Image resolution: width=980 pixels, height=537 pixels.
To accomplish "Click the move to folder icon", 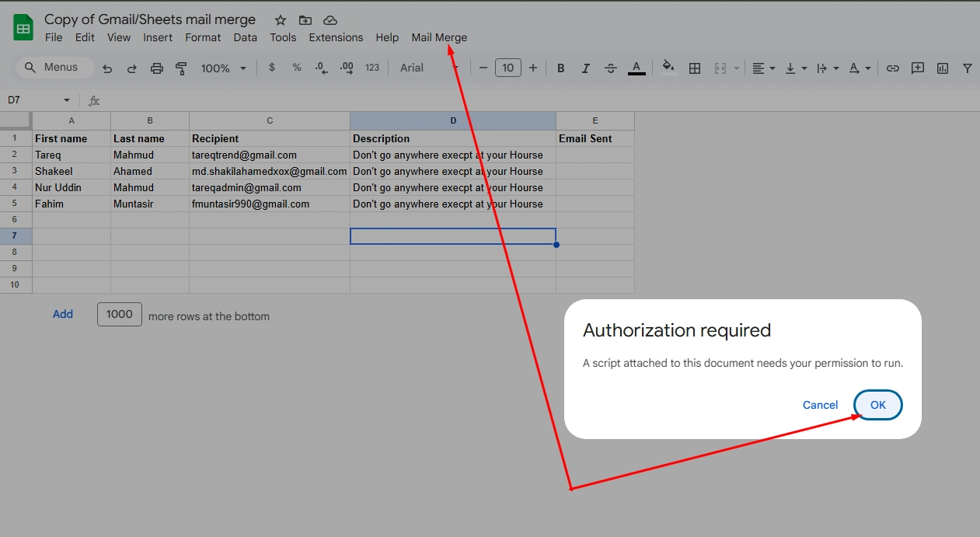I will coord(305,20).
